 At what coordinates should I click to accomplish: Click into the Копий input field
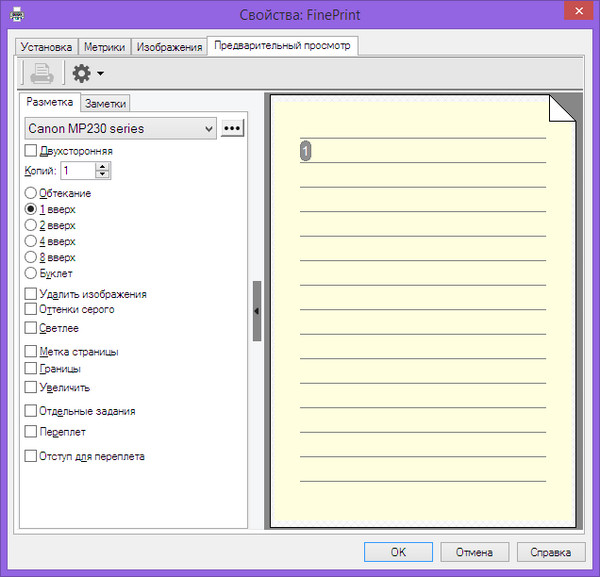click(x=77, y=171)
